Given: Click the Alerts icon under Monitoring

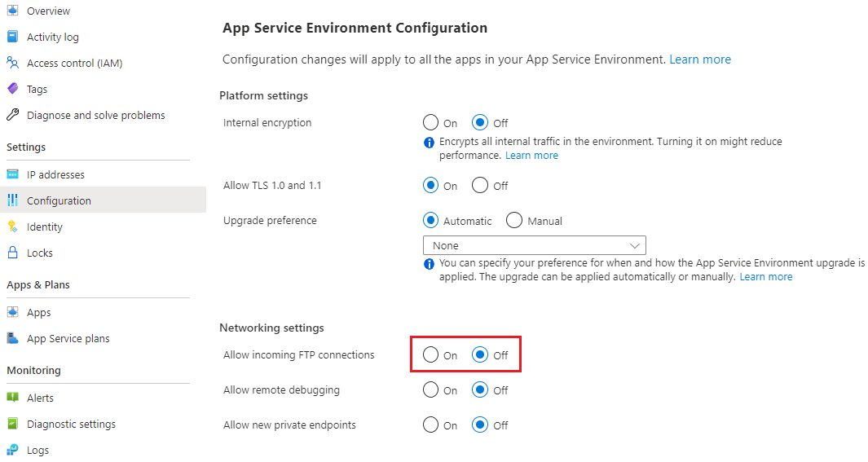Looking at the screenshot, I should click(12, 398).
